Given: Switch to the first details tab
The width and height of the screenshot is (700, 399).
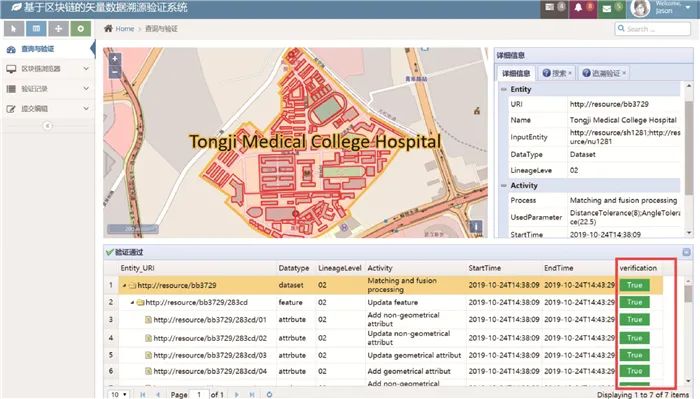Looking at the screenshot, I should pos(516,73).
